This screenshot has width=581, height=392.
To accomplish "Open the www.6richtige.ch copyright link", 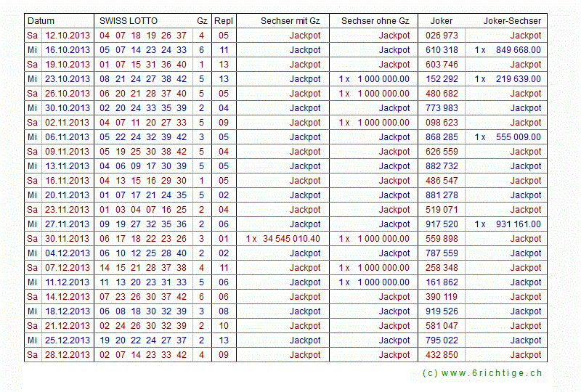I will [482, 373].
